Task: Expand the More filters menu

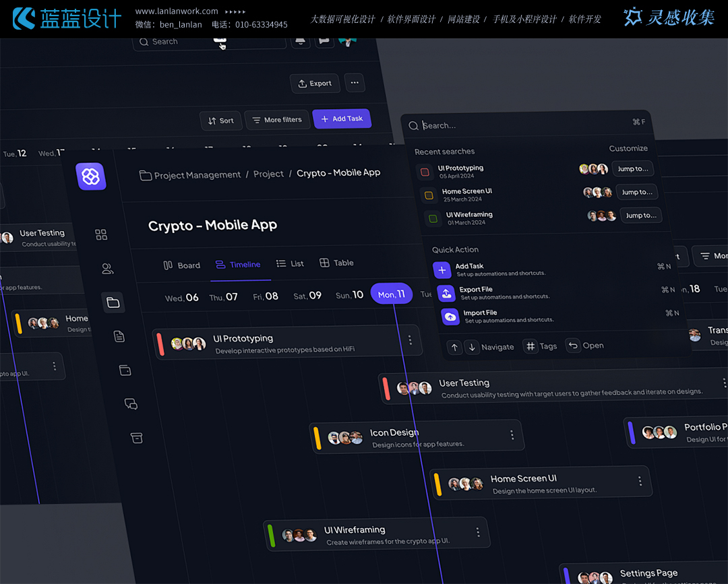Action: (x=276, y=120)
